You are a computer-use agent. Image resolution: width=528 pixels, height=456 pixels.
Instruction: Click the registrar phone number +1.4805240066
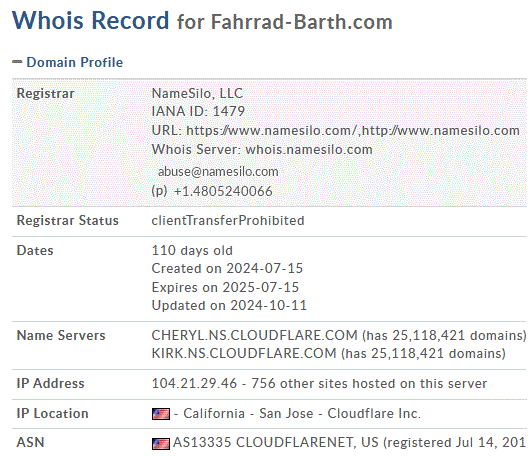(x=223, y=191)
